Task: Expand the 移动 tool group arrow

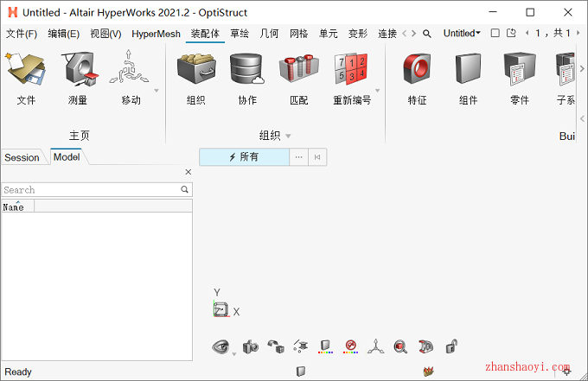Action: (x=157, y=91)
